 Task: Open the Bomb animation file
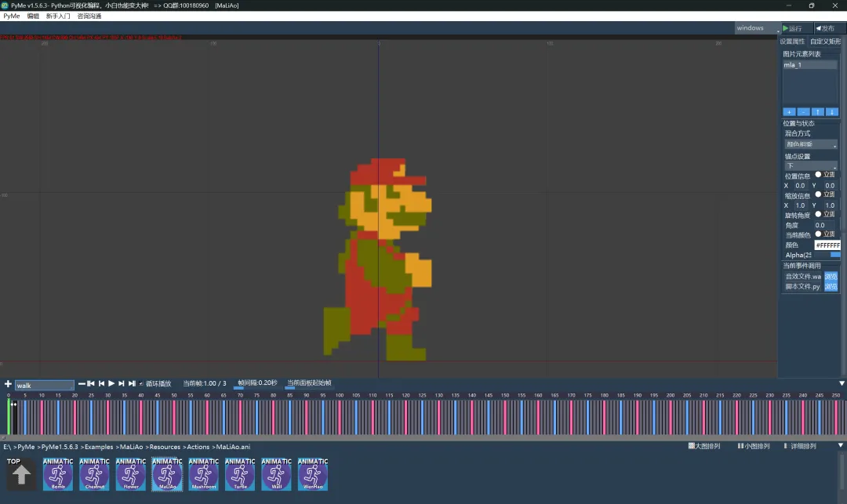(x=58, y=473)
